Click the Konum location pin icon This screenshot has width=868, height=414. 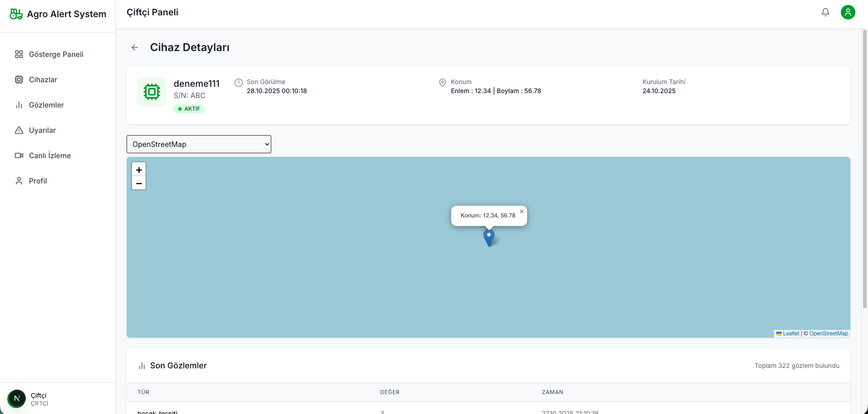[x=443, y=83]
